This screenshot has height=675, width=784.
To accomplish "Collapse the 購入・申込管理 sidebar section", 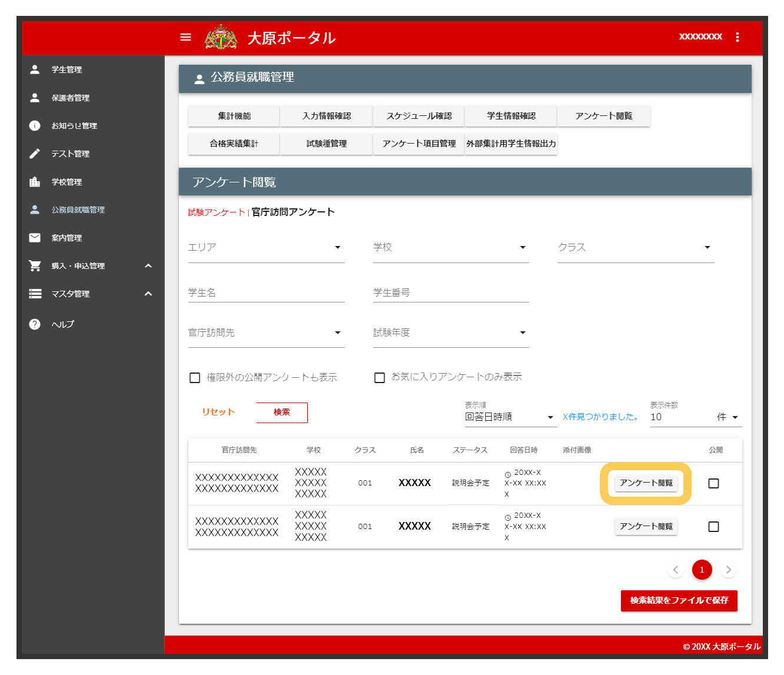I will coord(148,266).
